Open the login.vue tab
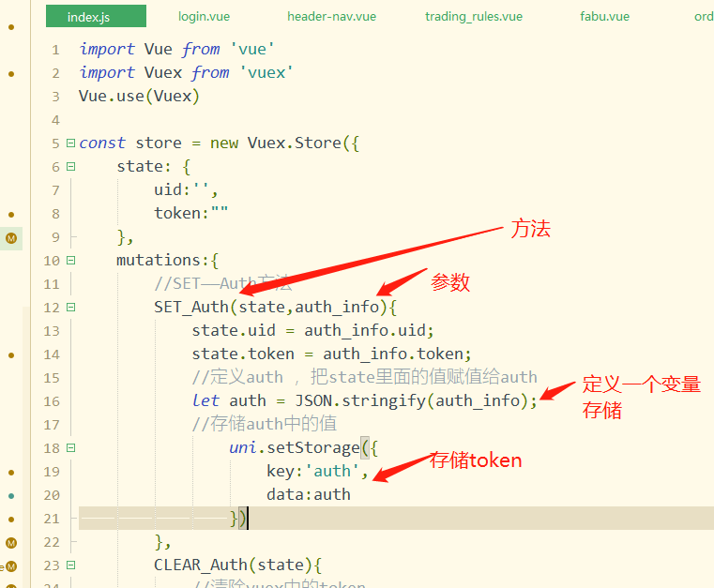The width and height of the screenshot is (714, 588). [x=204, y=16]
